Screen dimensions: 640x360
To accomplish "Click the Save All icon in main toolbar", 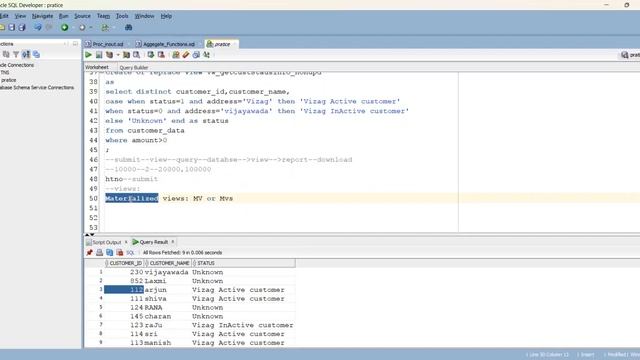I will tap(22, 27).
